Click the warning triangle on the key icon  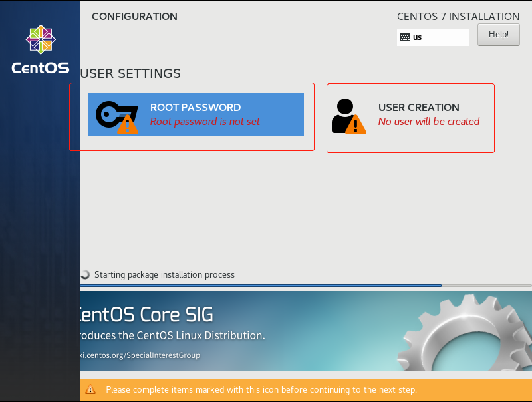pyautogui.click(x=128, y=124)
